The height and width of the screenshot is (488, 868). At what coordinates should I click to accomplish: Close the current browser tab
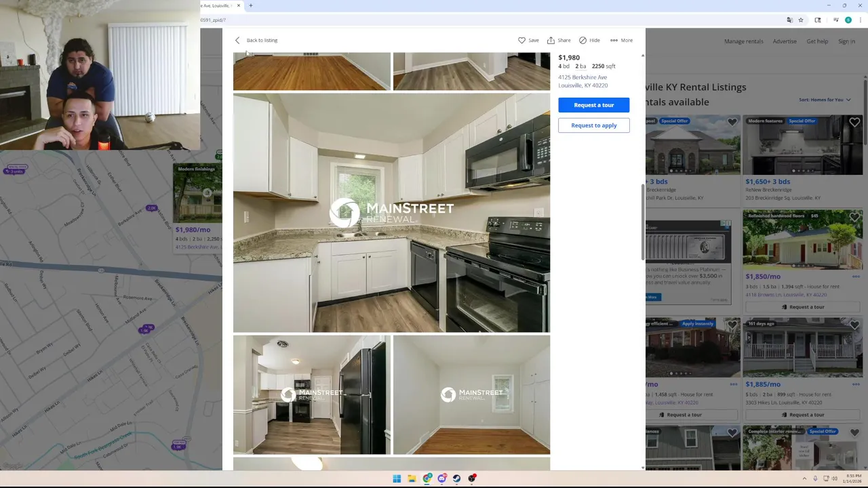(239, 5)
